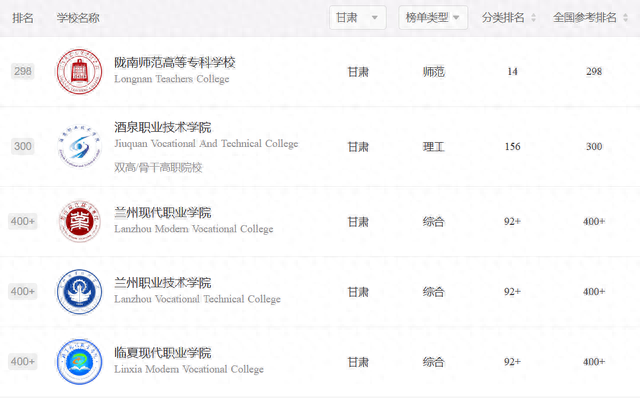This screenshot has width=640, height=398.
Task: Click 92+ for 兰州职业技术学院 row
Action: [512, 292]
